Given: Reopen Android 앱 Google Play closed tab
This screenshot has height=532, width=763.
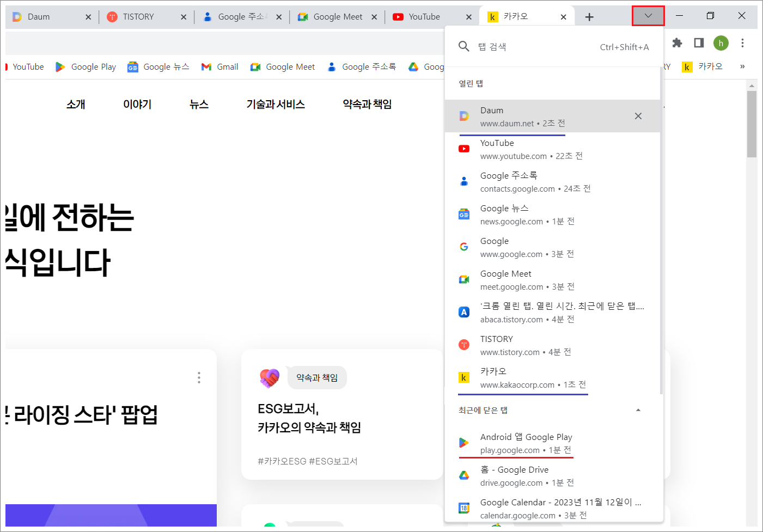Looking at the screenshot, I should pyautogui.click(x=552, y=443).
